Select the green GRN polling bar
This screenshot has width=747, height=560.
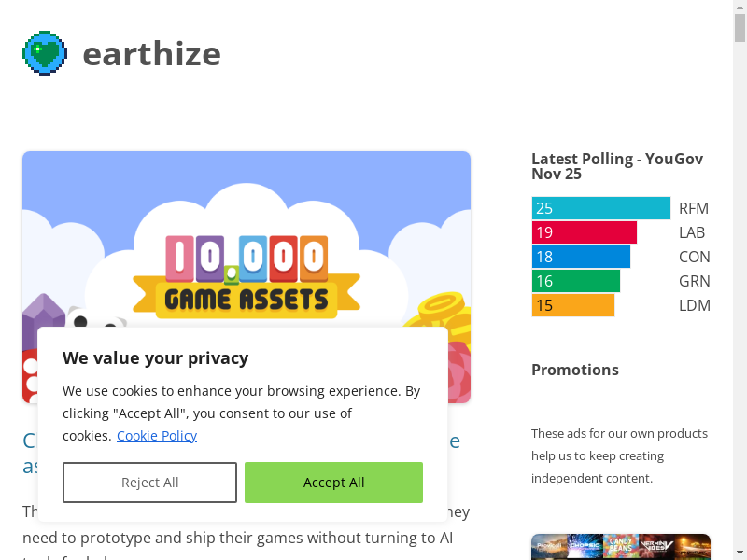pyautogui.click(x=576, y=281)
